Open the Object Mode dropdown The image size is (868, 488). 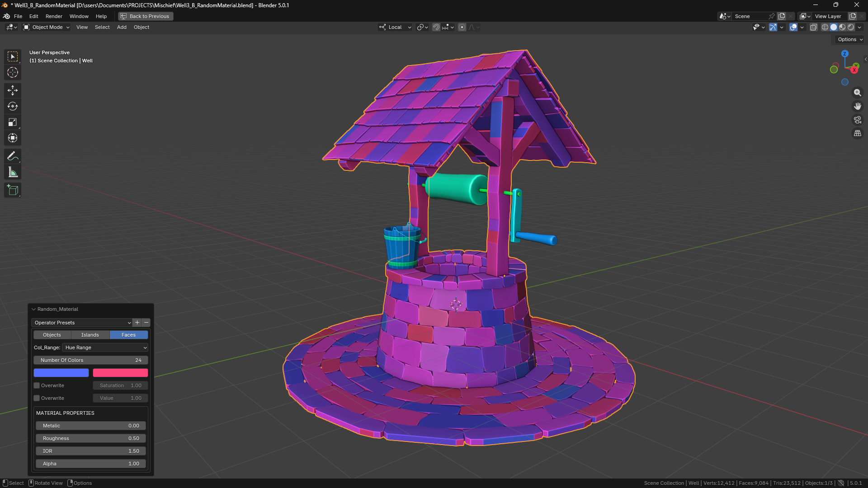coord(47,27)
